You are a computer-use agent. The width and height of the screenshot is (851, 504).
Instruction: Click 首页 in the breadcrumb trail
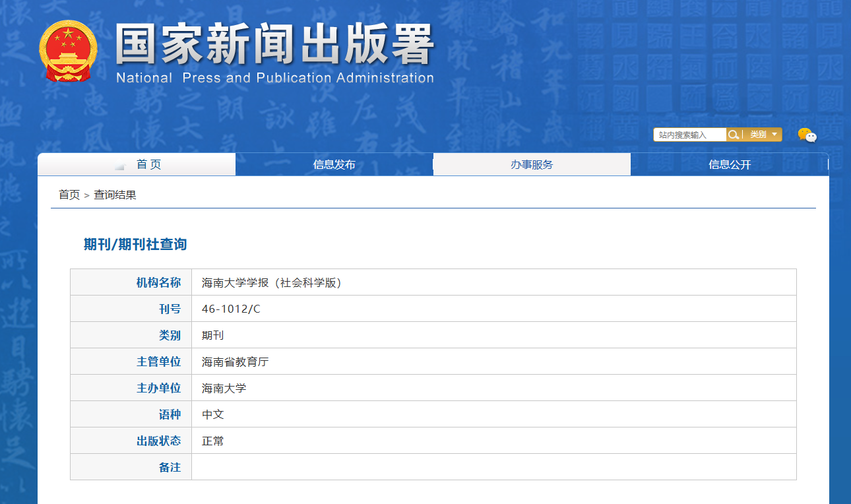(x=69, y=195)
